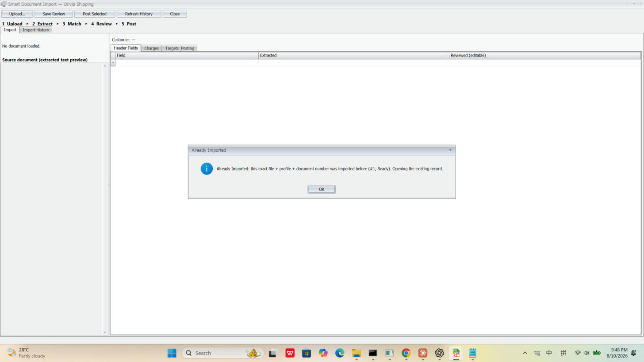Click the "No document loaded." status text
The width and height of the screenshot is (644, 362).
point(21,46)
